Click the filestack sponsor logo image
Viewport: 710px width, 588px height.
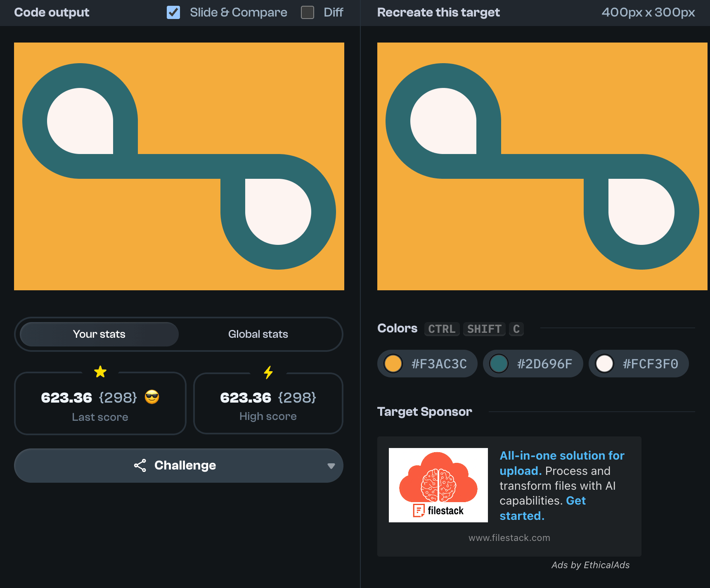(438, 485)
